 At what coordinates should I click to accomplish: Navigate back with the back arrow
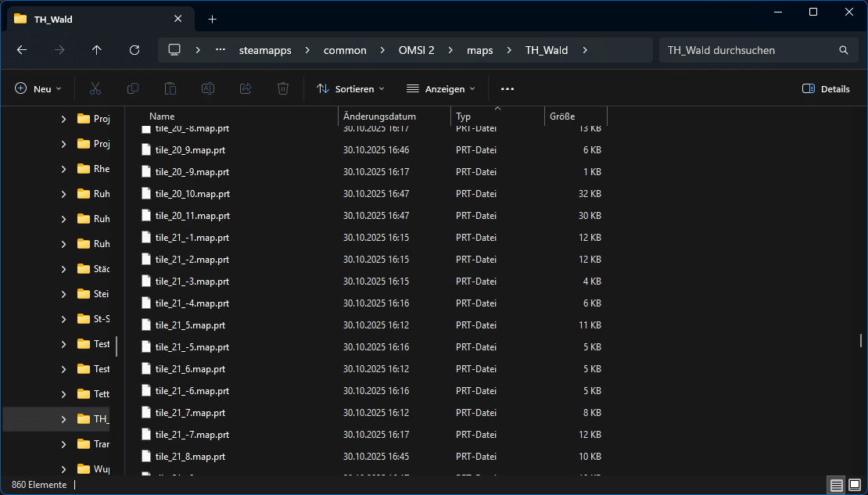[x=22, y=50]
